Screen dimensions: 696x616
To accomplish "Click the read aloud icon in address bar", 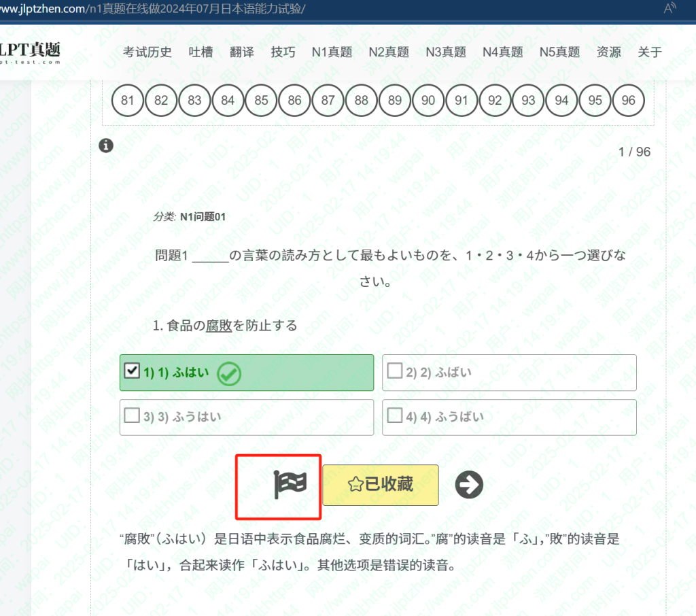I will pyautogui.click(x=669, y=8).
